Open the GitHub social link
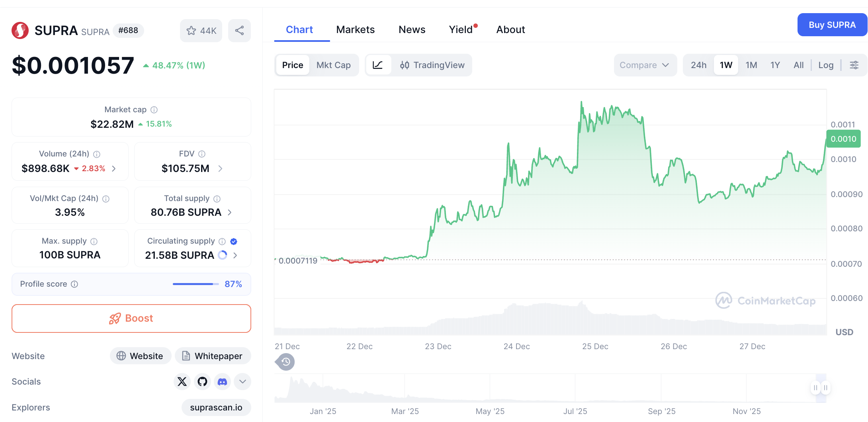This screenshot has width=868, height=422. (x=202, y=381)
